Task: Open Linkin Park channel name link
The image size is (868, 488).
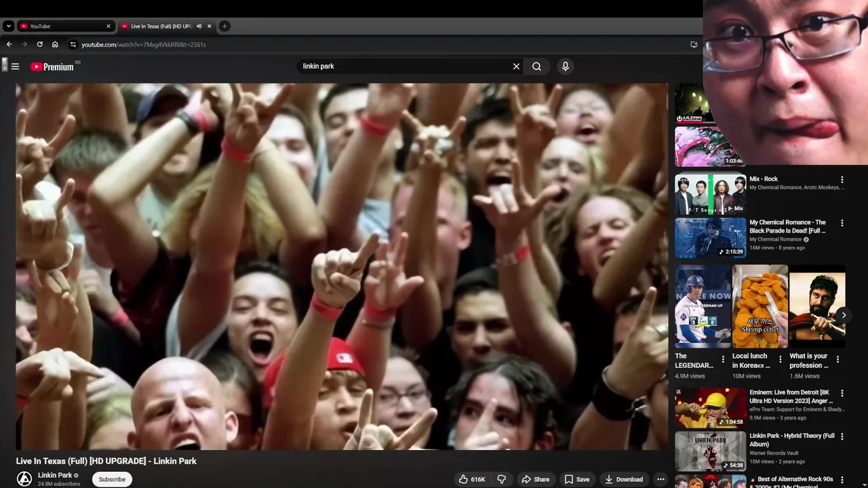Action: (55, 475)
